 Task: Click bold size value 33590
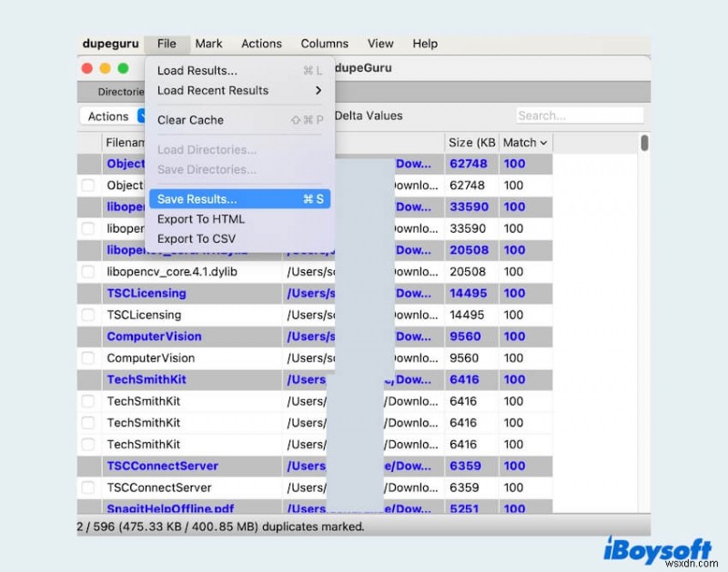tap(469, 207)
